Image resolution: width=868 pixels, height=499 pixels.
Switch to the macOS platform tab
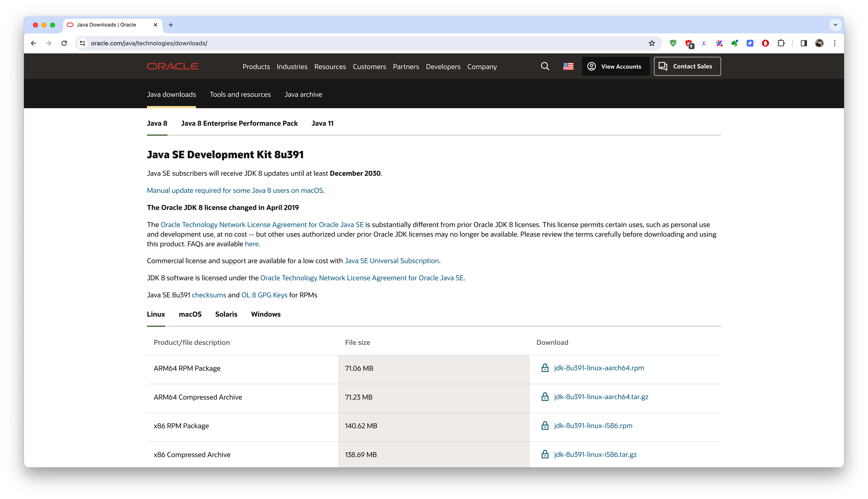[x=190, y=314]
